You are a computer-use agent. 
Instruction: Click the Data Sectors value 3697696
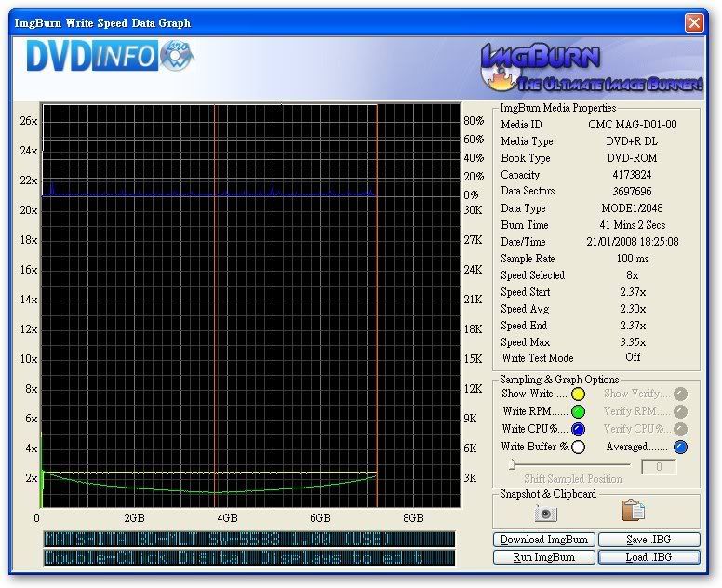[x=632, y=191]
